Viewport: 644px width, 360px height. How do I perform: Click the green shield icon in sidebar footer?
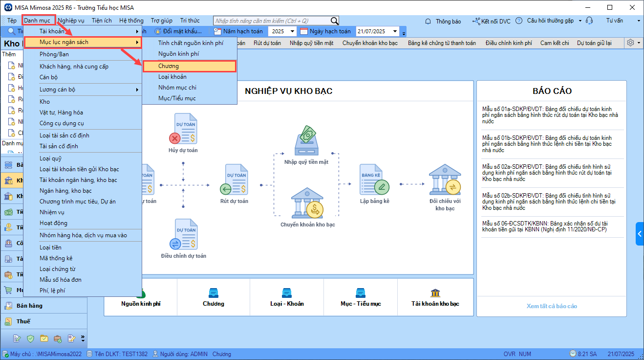pos(30,338)
